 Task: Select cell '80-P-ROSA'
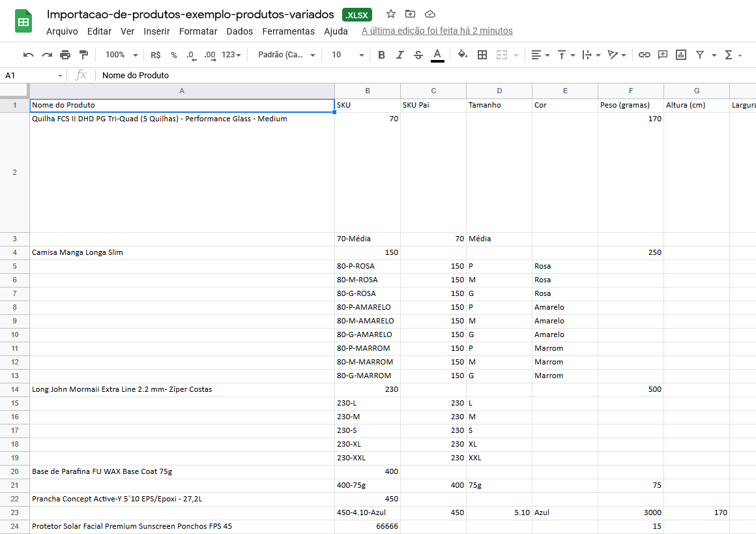(x=368, y=266)
